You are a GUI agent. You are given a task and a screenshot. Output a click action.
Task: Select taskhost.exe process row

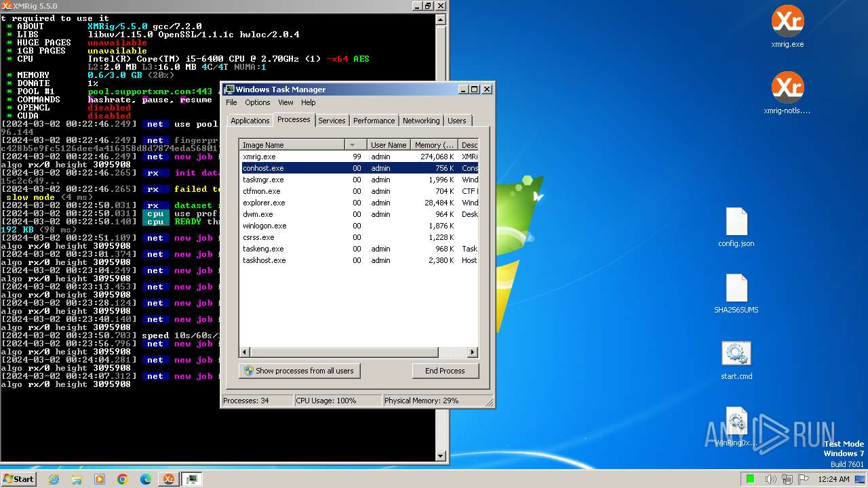(359, 260)
